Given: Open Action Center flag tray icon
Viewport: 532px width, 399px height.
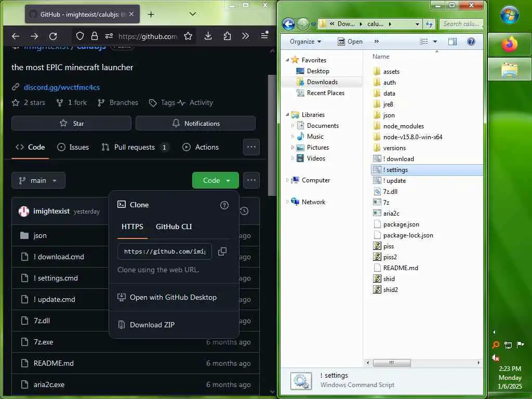Looking at the screenshot, I should (x=520, y=345).
